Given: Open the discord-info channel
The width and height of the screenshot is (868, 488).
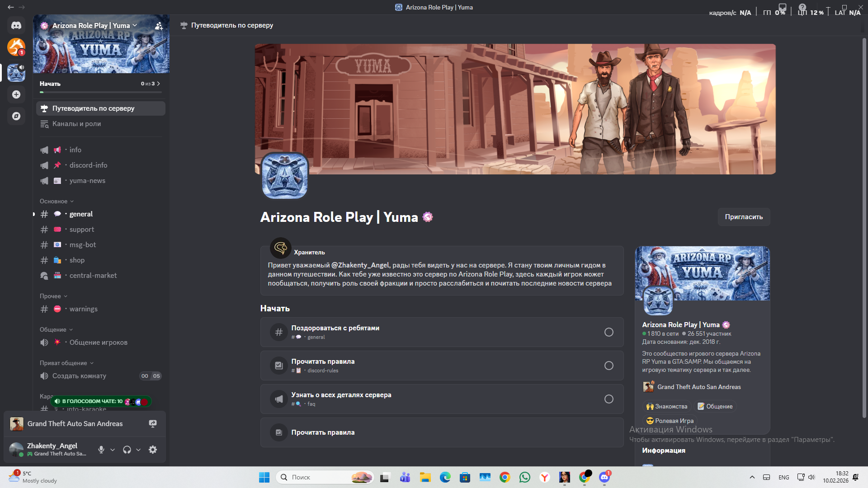Looking at the screenshot, I should [x=101, y=165].
